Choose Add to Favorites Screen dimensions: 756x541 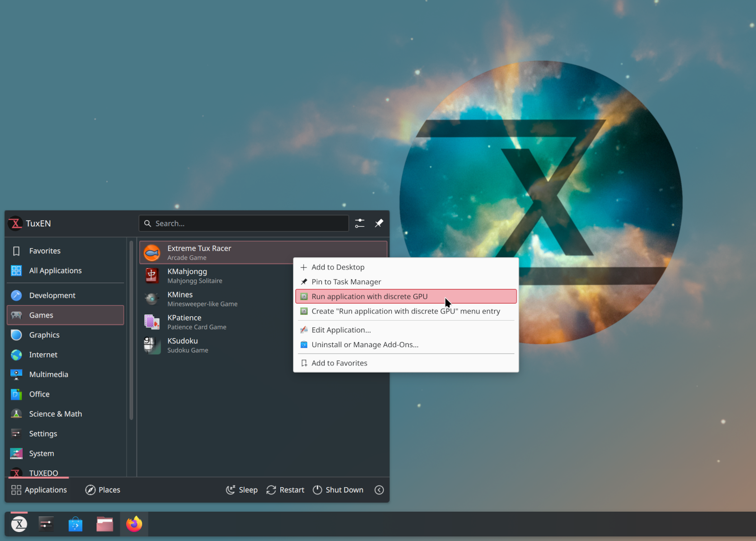[406, 363]
